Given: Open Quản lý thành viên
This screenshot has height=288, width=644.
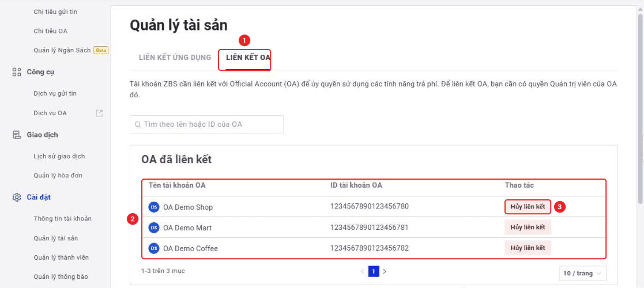Looking at the screenshot, I should tap(61, 257).
